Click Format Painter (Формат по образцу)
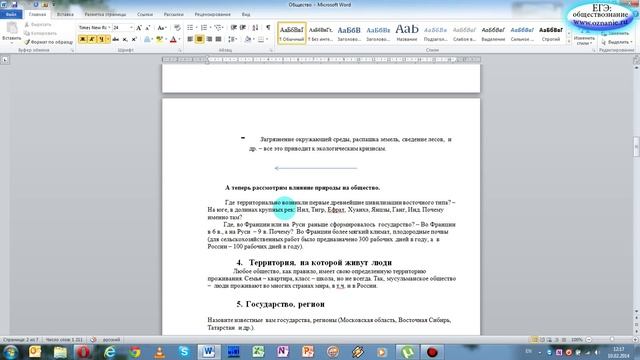This screenshot has width=640, height=360. coord(49,42)
